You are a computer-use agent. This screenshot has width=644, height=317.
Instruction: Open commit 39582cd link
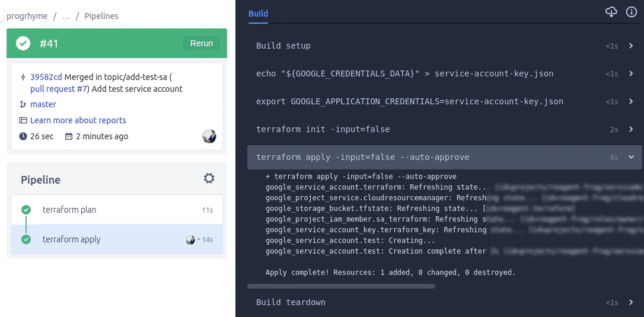point(46,77)
